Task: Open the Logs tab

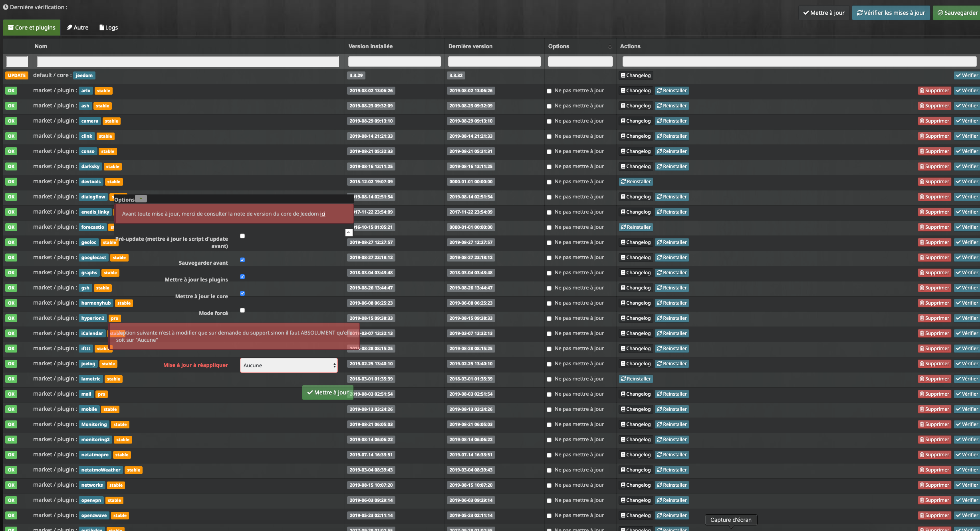Action: (109, 28)
